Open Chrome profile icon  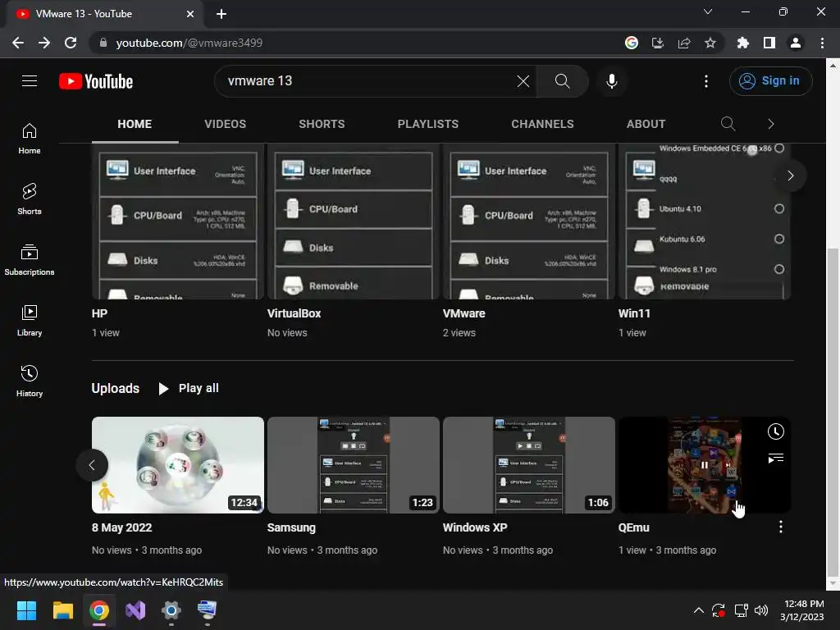pos(796,43)
